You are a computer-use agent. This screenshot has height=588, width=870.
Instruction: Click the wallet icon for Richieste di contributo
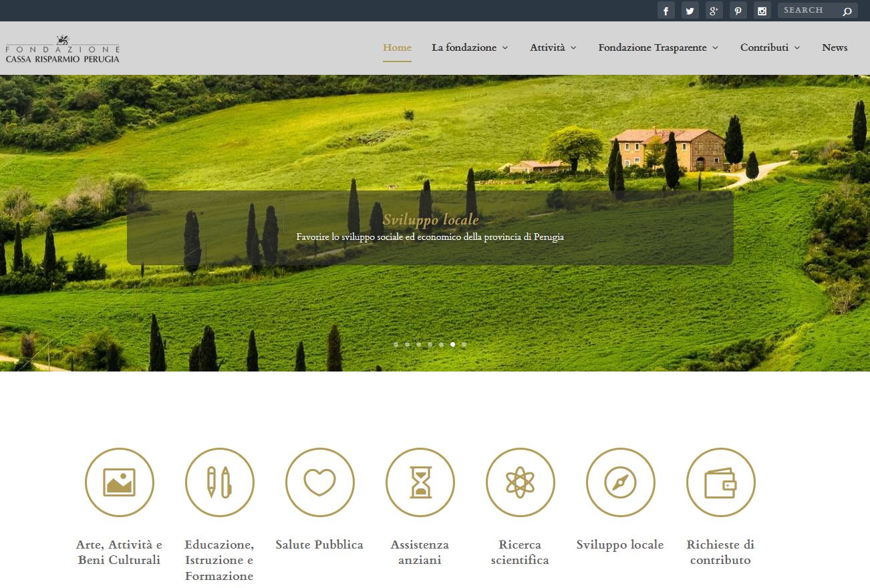[721, 482]
